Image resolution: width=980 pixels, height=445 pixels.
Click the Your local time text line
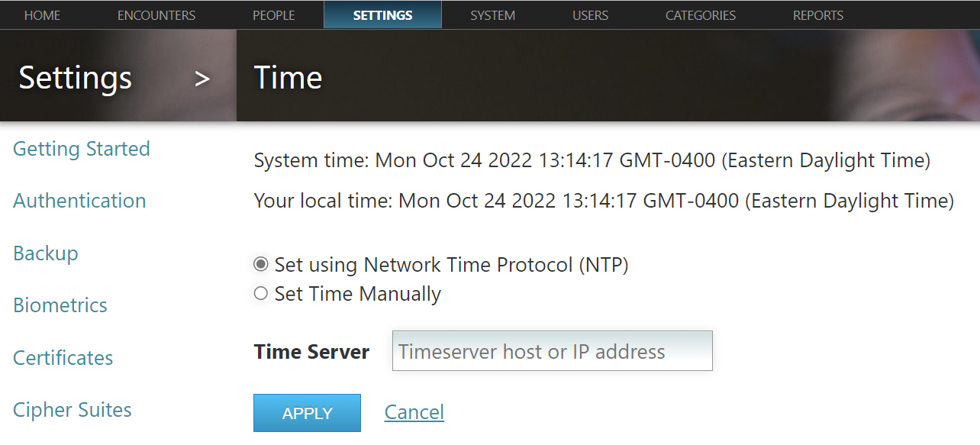coord(604,202)
